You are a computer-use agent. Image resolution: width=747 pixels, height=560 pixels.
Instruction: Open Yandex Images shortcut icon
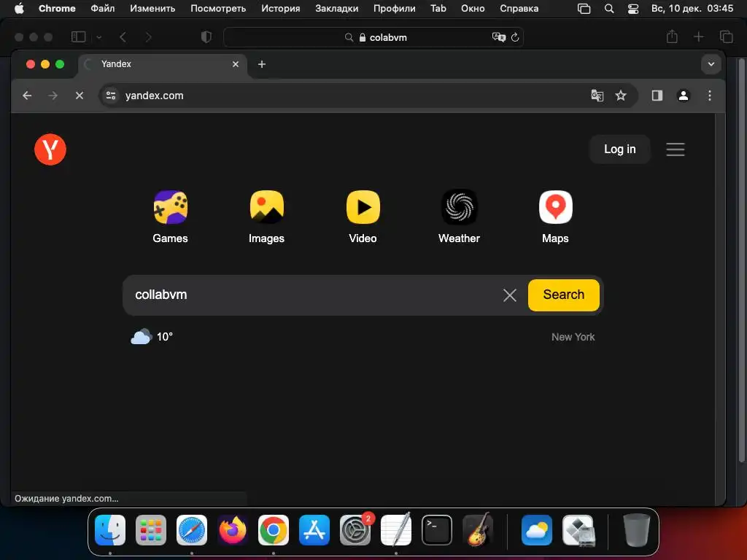(266, 207)
